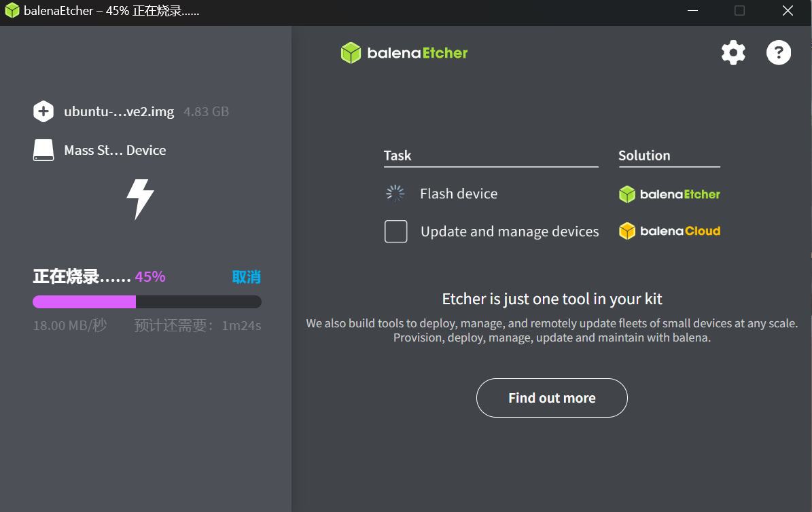Click the yellow balenaCloud logo
Screen dimensions: 812x512
click(669, 231)
